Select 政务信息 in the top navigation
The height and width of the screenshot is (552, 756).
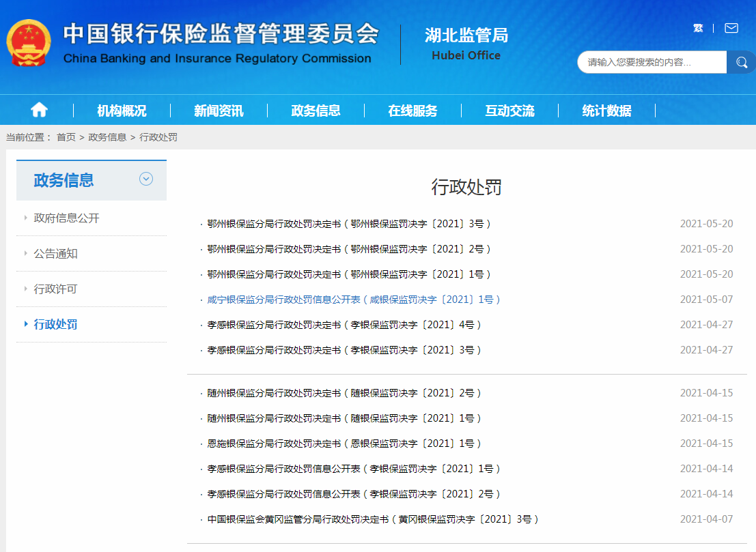(316, 111)
